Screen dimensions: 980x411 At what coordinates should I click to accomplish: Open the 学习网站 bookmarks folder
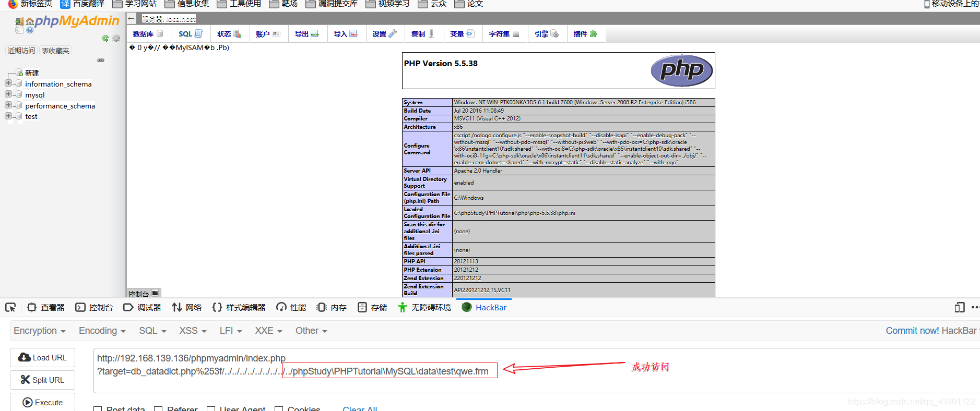coord(135,4)
